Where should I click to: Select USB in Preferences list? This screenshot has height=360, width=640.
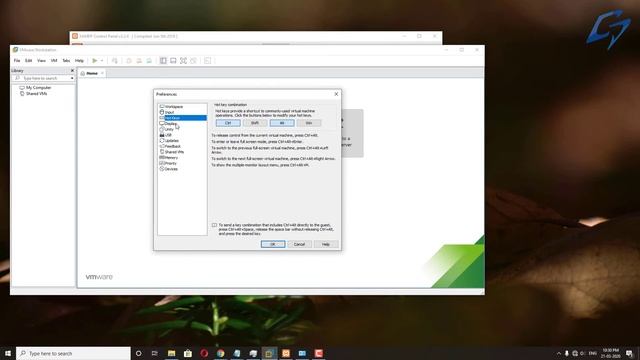(x=168, y=135)
